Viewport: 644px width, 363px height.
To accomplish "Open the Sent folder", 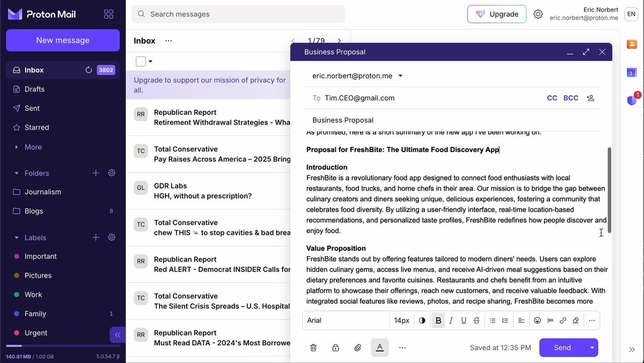I will pyautogui.click(x=63, y=108).
